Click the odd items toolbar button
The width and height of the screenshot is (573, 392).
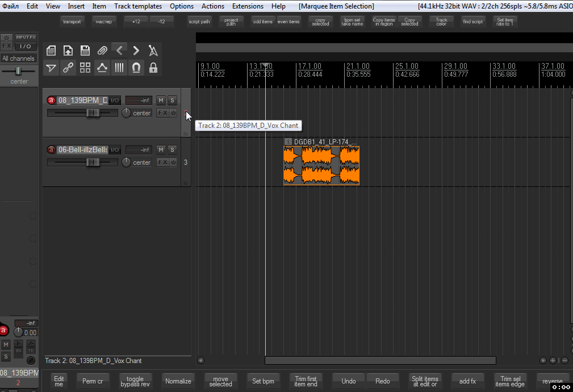pos(263,22)
